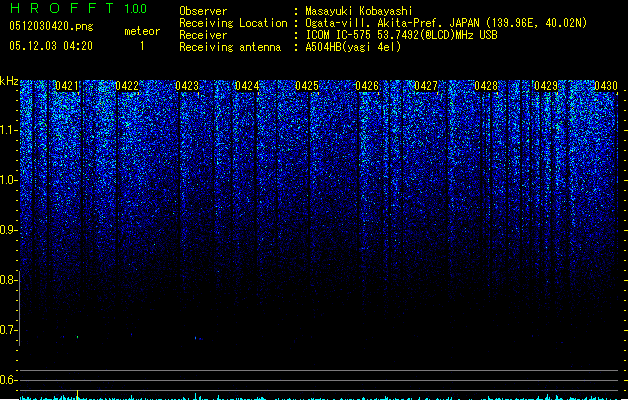Image resolution: width=629 pixels, height=400 pixels.
Task: Click the 0423 time marker
Action: (x=187, y=86)
